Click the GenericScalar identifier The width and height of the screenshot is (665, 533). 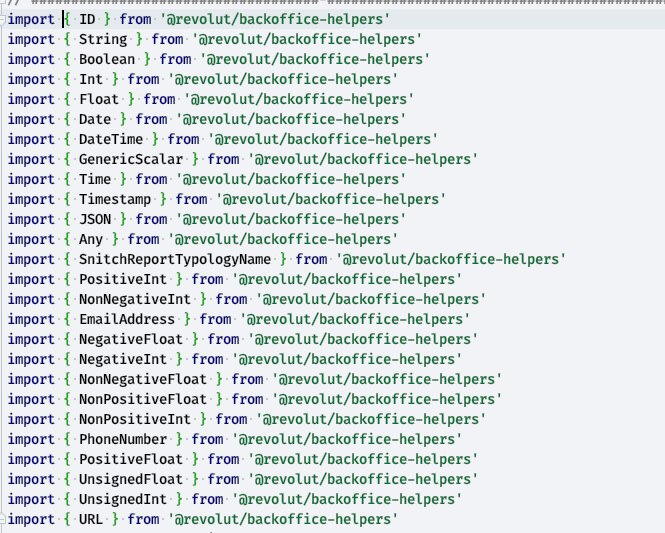pos(131,159)
